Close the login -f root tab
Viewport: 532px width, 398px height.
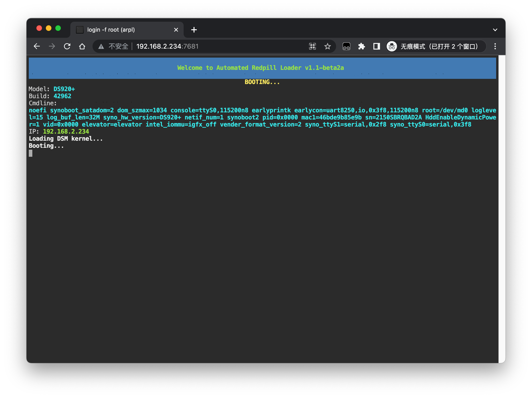tap(176, 30)
